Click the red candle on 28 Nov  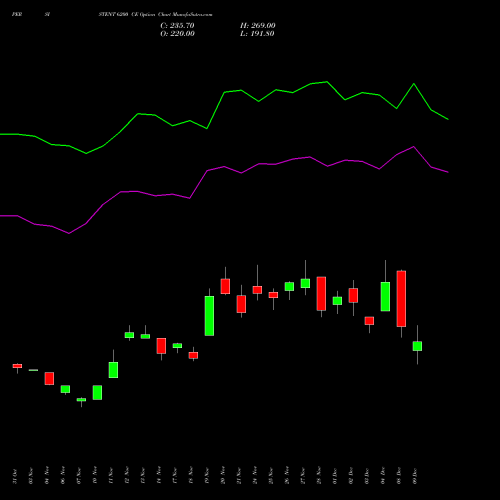pyautogui.click(x=321, y=293)
